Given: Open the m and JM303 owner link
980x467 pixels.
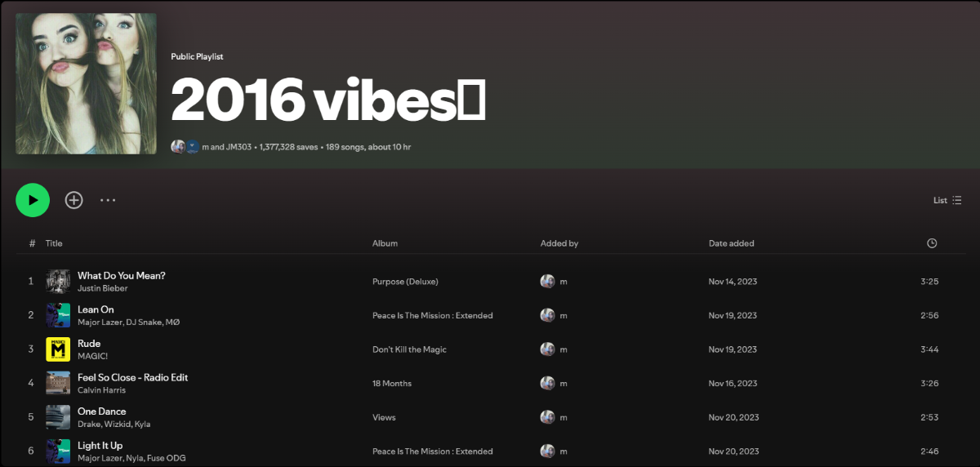Looking at the screenshot, I should point(227,147).
